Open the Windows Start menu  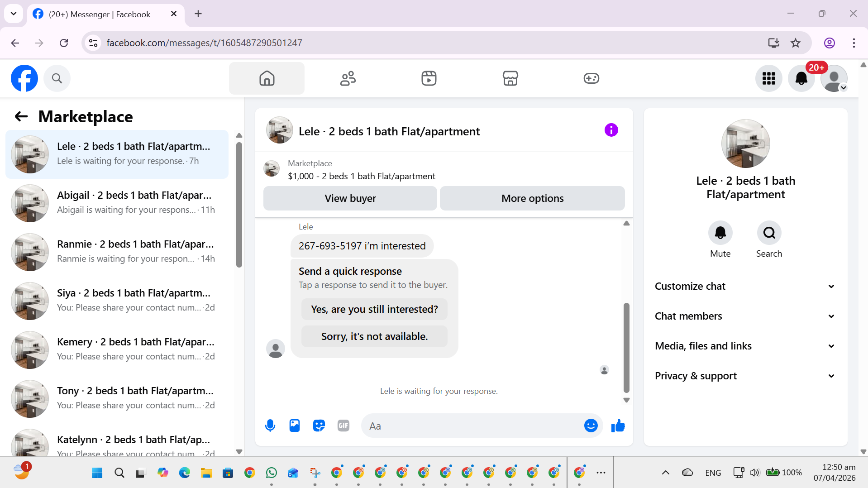point(97,473)
